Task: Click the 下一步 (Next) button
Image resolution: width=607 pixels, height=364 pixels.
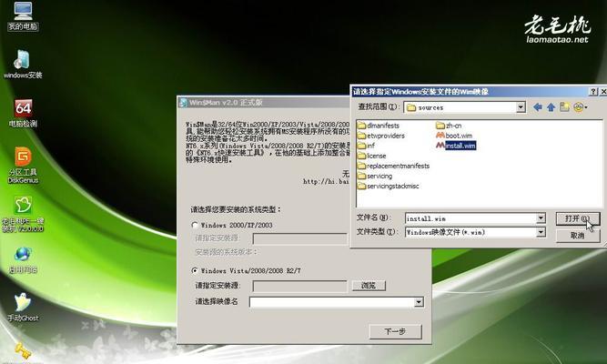Action: coord(395,331)
